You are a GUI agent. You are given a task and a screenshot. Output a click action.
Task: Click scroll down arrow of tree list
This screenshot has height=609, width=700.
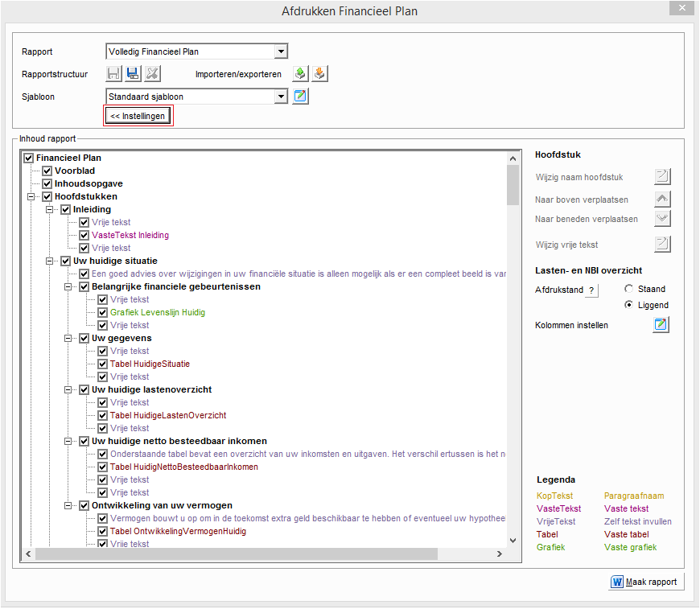[x=513, y=541]
